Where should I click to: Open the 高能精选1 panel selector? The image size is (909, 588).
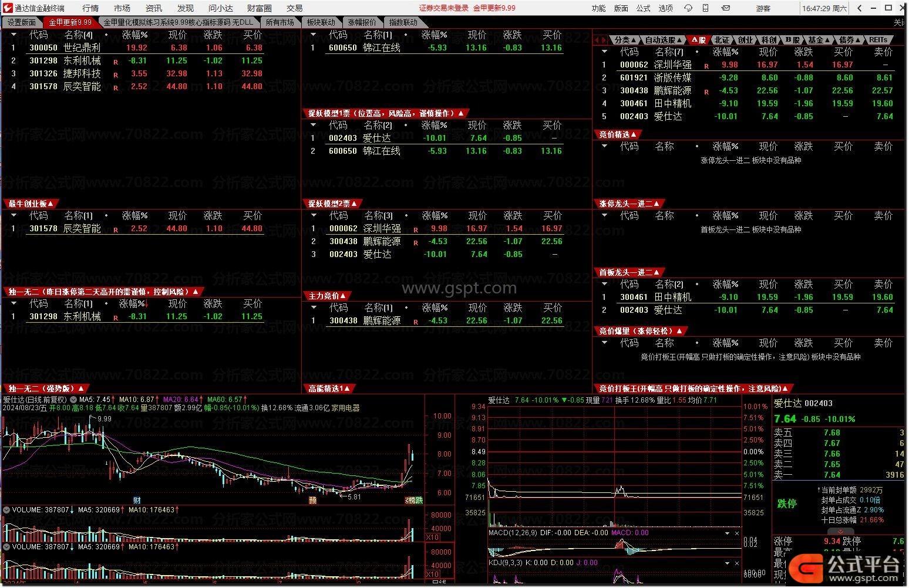[329, 388]
